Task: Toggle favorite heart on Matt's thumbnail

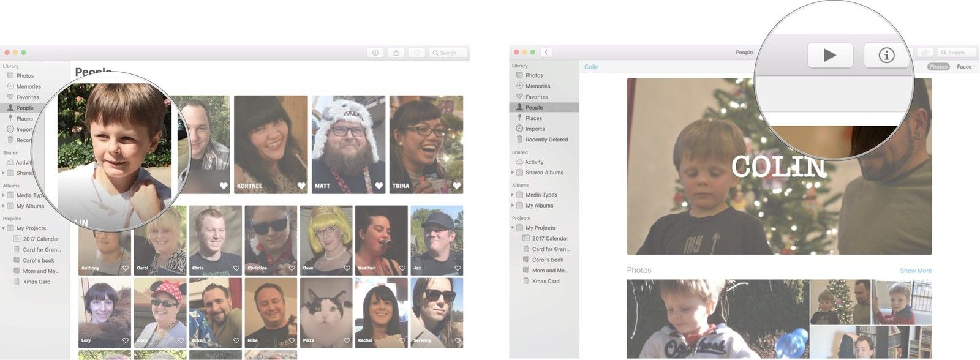Action: [x=379, y=186]
